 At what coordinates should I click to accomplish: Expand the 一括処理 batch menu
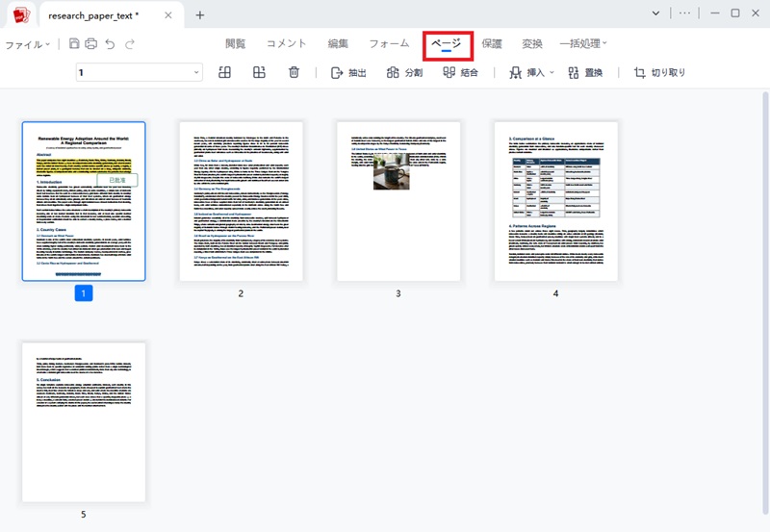coord(583,43)
